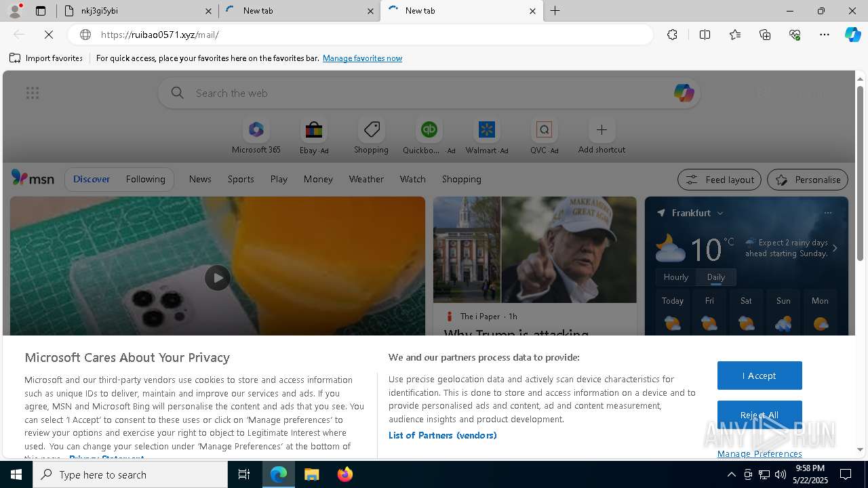Click the MSN logo
This screenshot has height=488, width=868.
pos(33,178)
